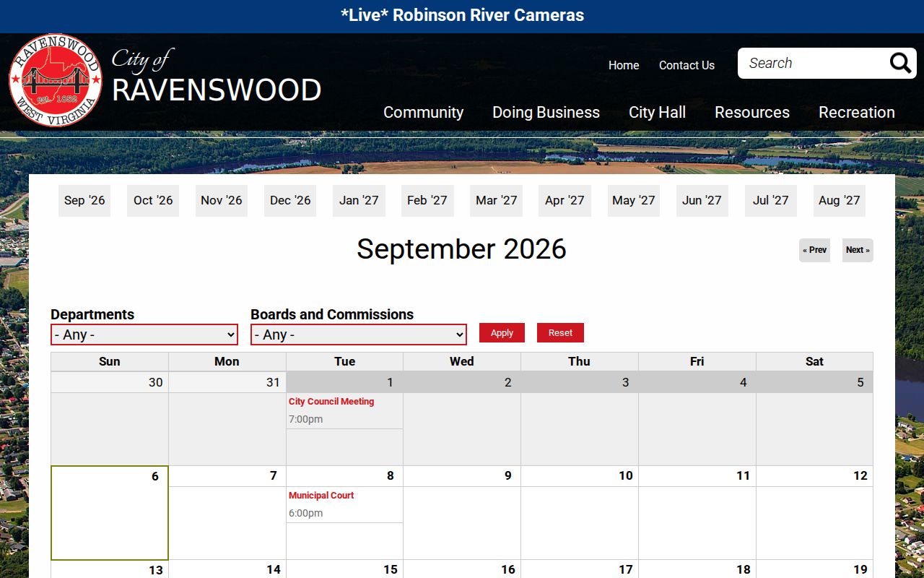
Task: Select the Sep '26 month tab
Action: point(84,200)
